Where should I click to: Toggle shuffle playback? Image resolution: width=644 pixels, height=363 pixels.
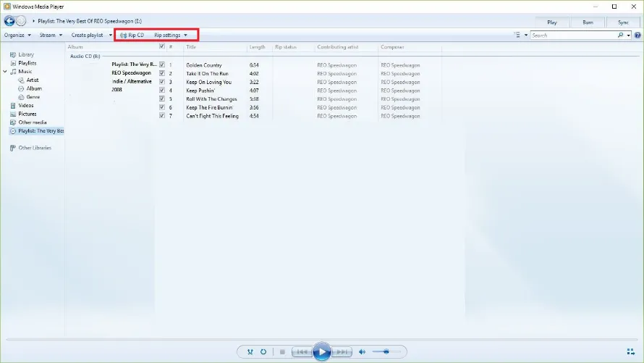click(250, 352)
